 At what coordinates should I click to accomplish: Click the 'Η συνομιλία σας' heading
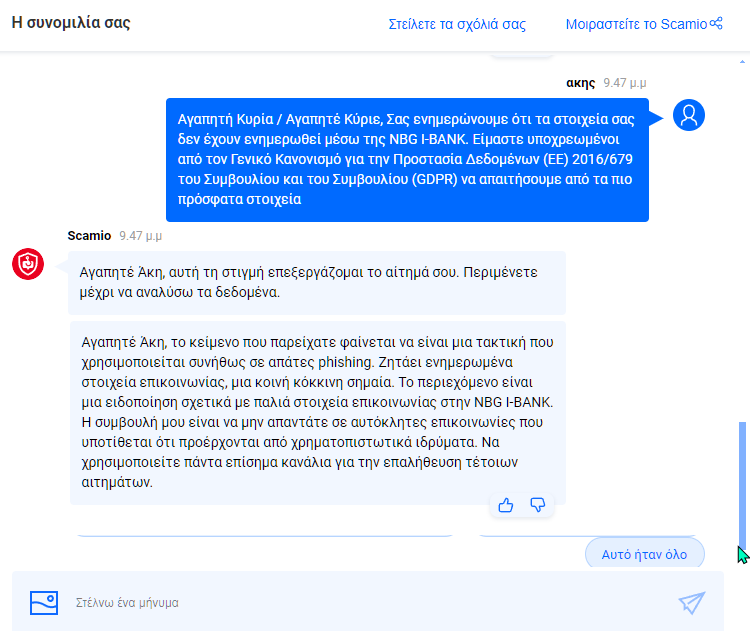[71, 22]
